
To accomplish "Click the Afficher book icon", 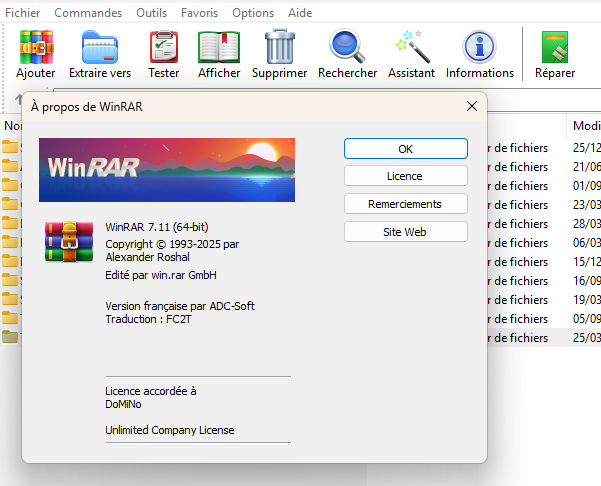I will point(219,47).
